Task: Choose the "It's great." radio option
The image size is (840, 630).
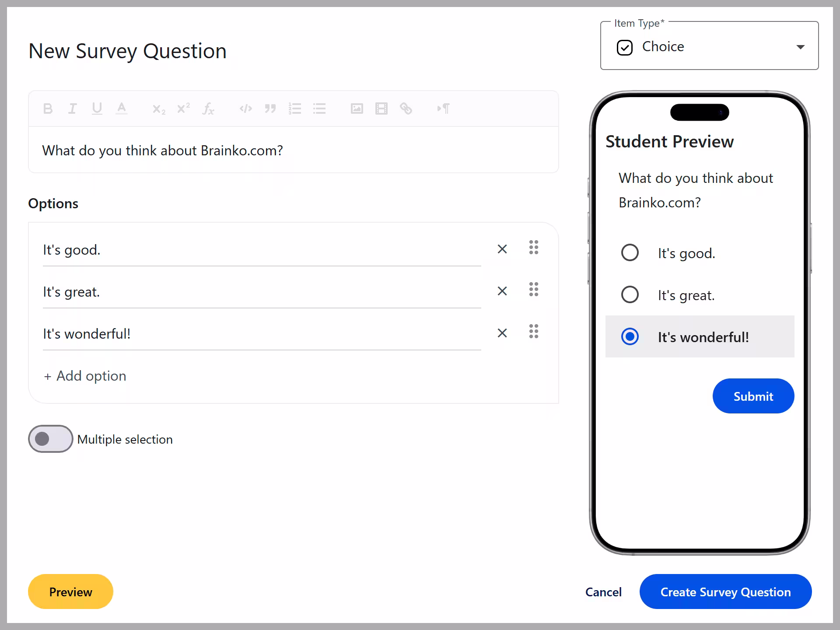Action: [x=630, y=295]
